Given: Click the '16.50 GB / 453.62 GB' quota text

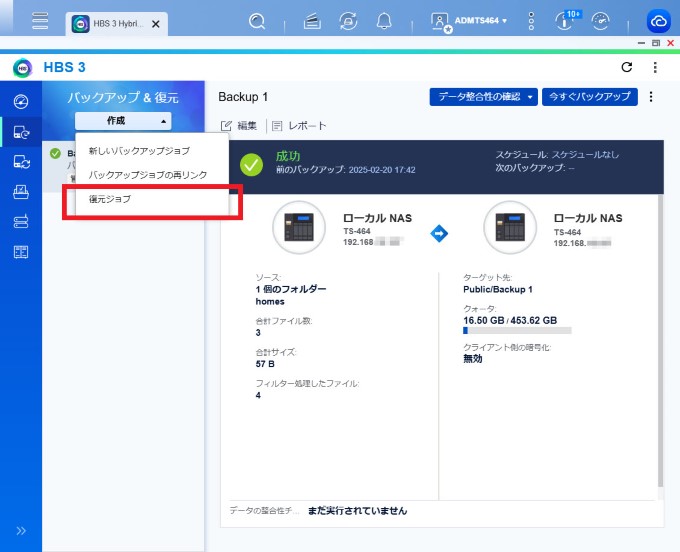Looking at the screenshot, I should tap(510, 320).
